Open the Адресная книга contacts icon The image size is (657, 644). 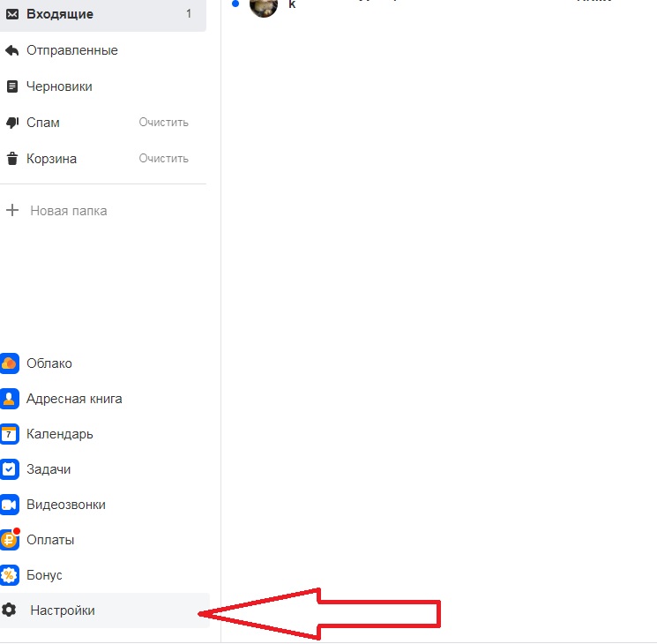click(x=9, y=399)
